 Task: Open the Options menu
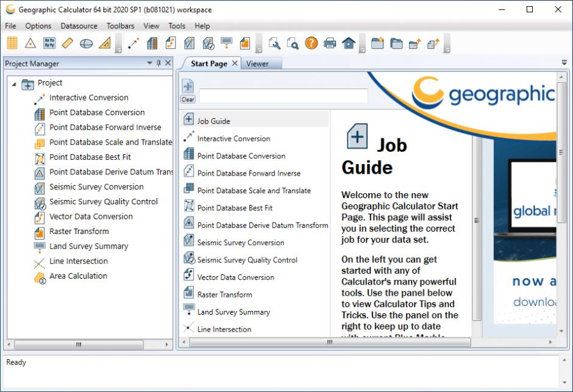38,26
